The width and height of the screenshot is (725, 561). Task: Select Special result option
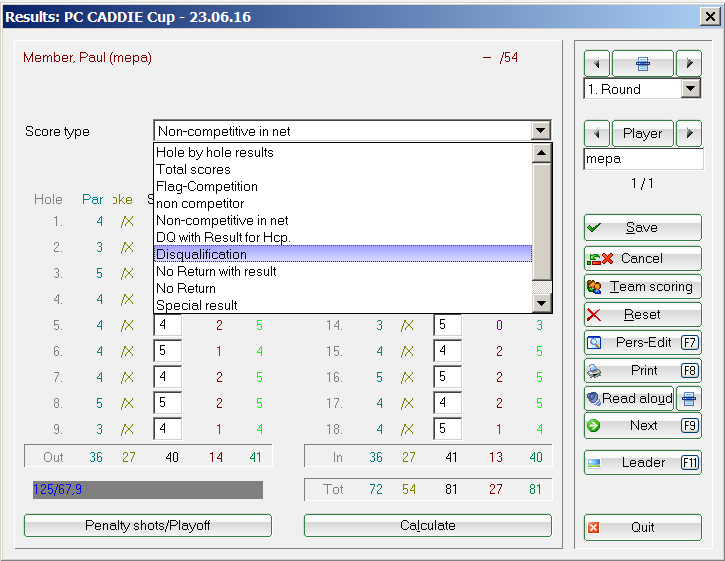click(343, 305)
